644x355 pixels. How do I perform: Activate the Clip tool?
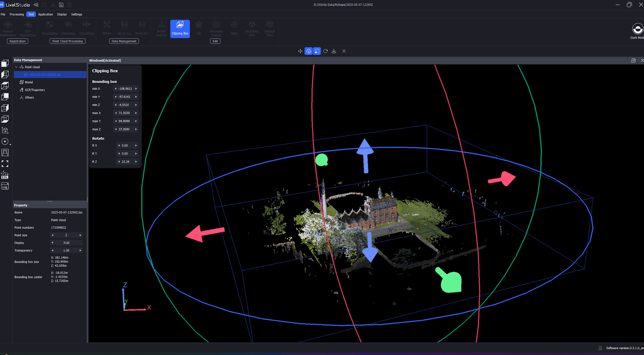[x=199, y=29]
